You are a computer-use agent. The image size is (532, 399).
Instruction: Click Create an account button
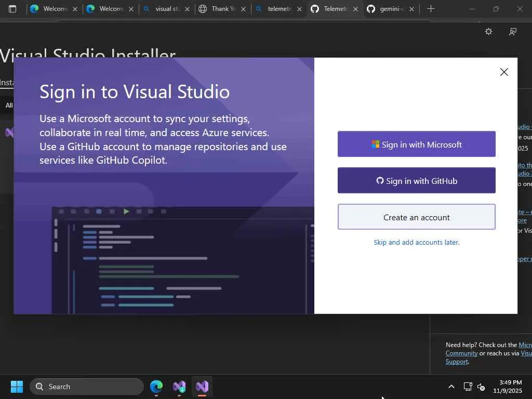pyautogui.click(x=416, y=217)
